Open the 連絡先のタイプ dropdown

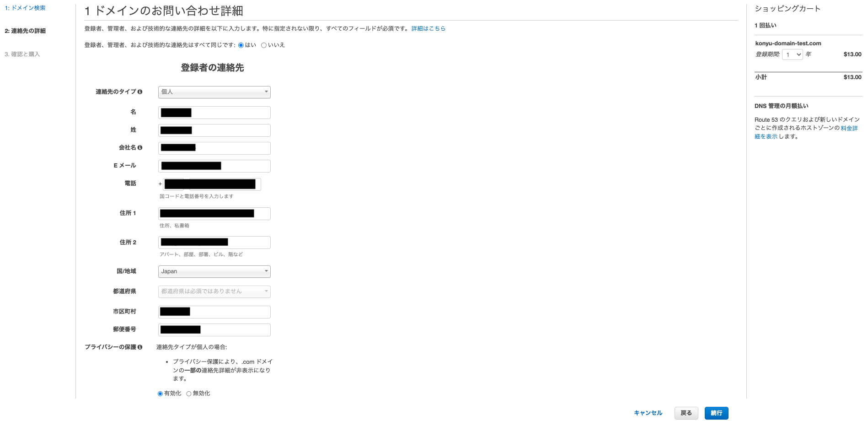214,92
